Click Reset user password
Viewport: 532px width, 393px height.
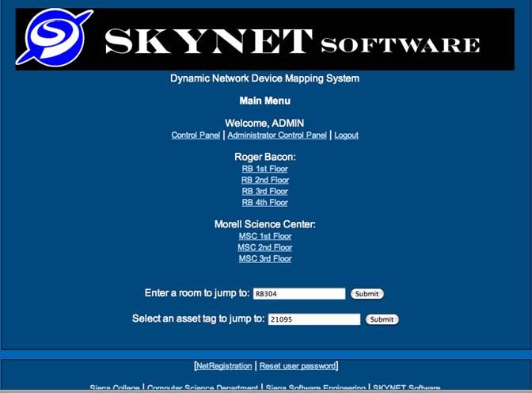coord(298,366)
